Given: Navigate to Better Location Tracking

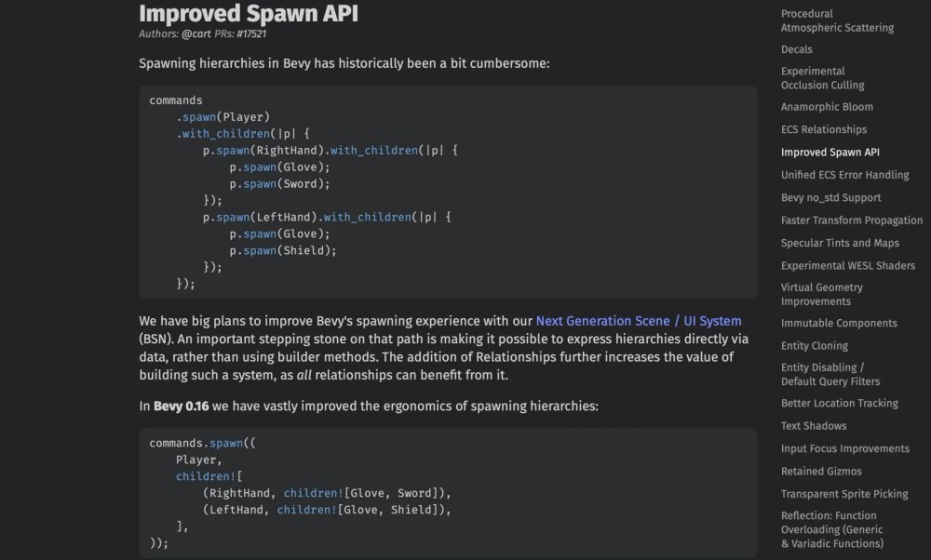Looking at the screenshot, I should click(x=840, y=403).
